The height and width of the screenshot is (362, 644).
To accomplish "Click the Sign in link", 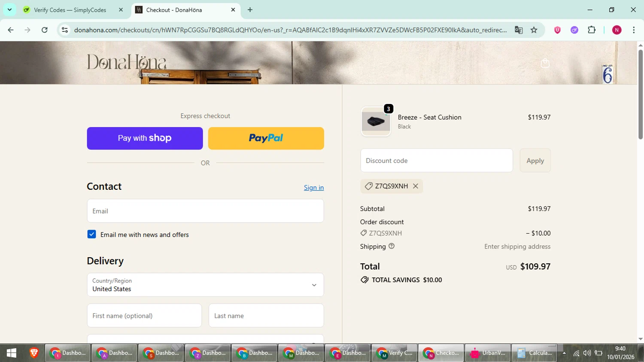I will click(314, 188).
